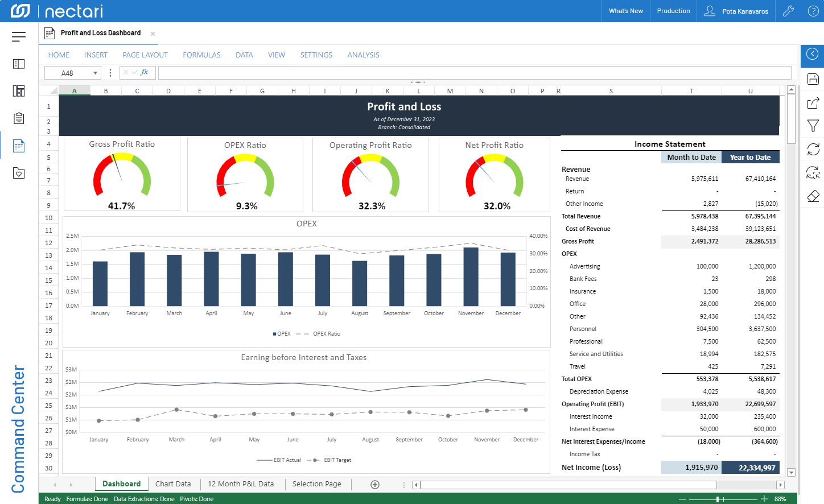Viewport: 824px width, 504px height.
Task: Click the Production environment button
Action: 673,11
